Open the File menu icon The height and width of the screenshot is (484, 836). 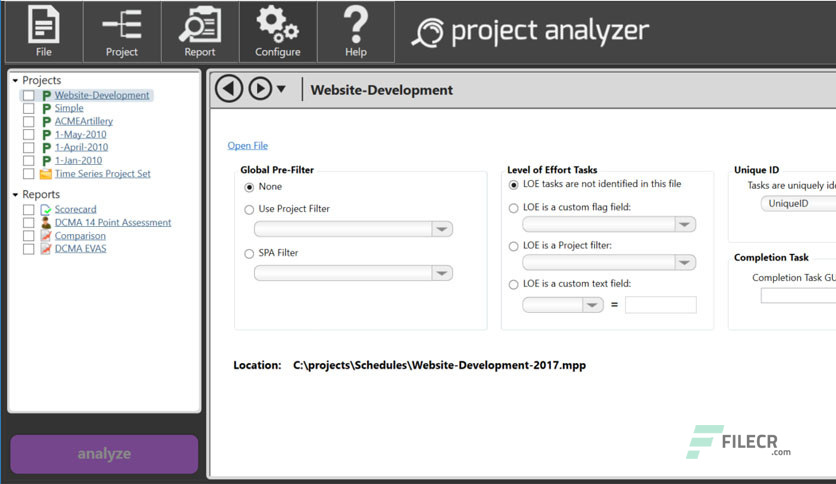pyautogui.click(x=44, y=24)
